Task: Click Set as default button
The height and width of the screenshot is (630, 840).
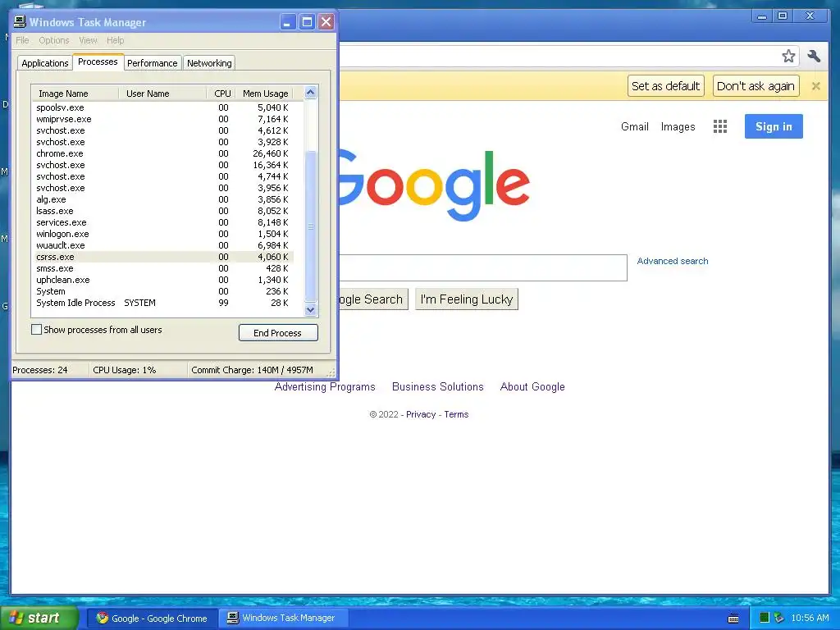Action: pos(665,85)
